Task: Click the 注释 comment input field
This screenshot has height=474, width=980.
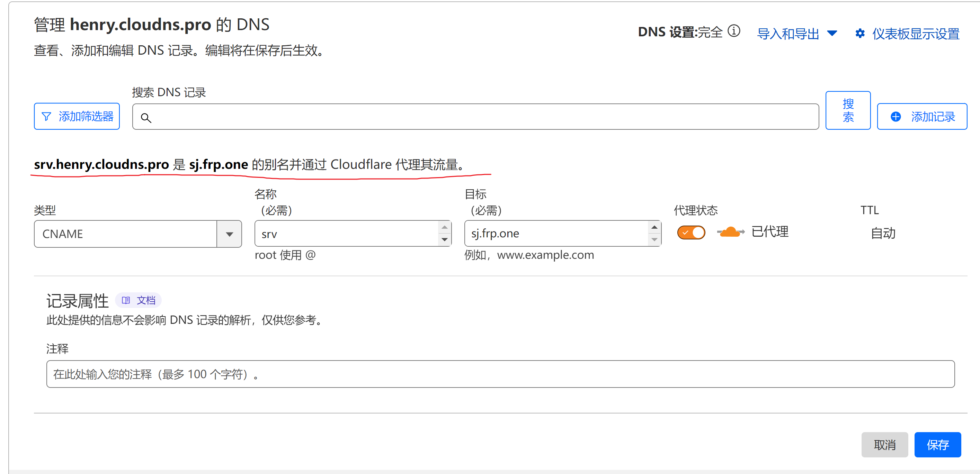Action: pos(500,374)
